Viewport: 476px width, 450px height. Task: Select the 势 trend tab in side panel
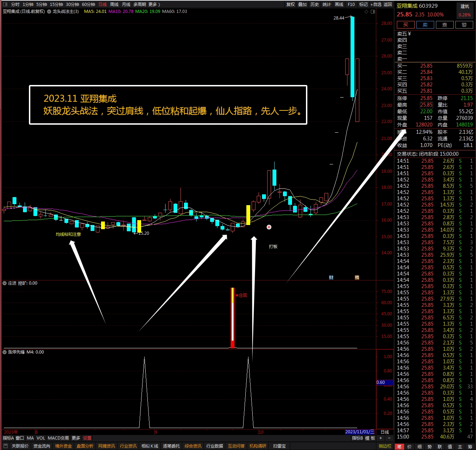pos(430,447)
